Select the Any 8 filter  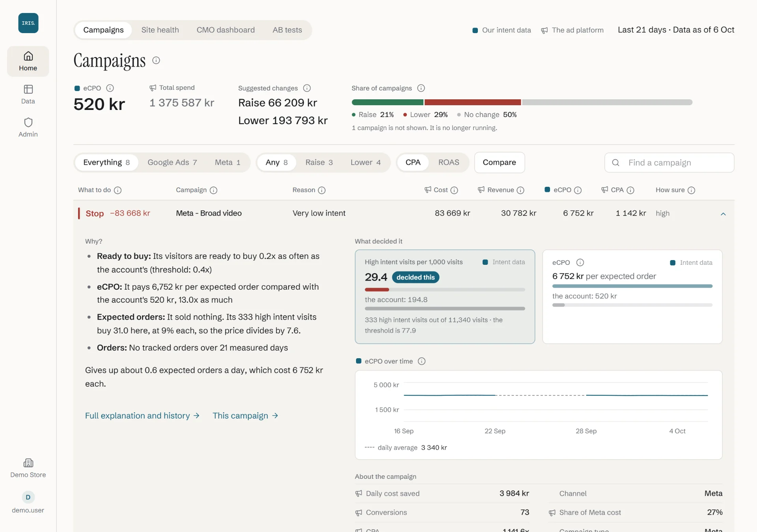click(276, 162)
